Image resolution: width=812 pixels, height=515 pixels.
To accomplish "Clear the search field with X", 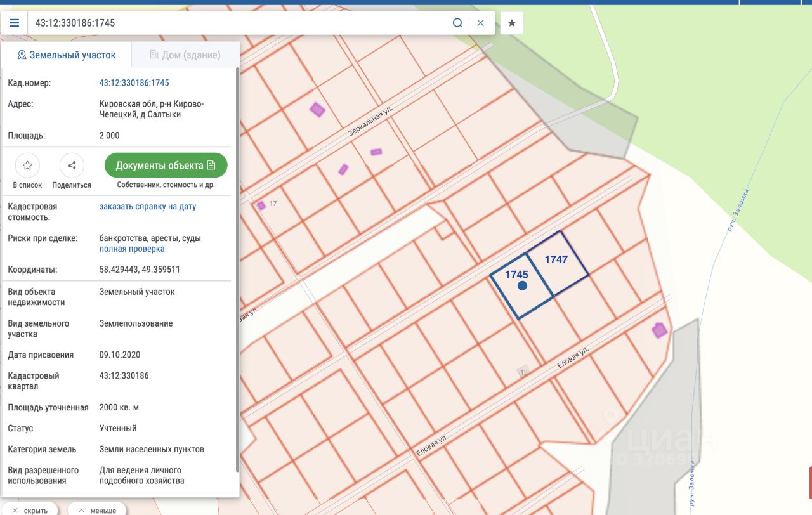I will point(481,23).
